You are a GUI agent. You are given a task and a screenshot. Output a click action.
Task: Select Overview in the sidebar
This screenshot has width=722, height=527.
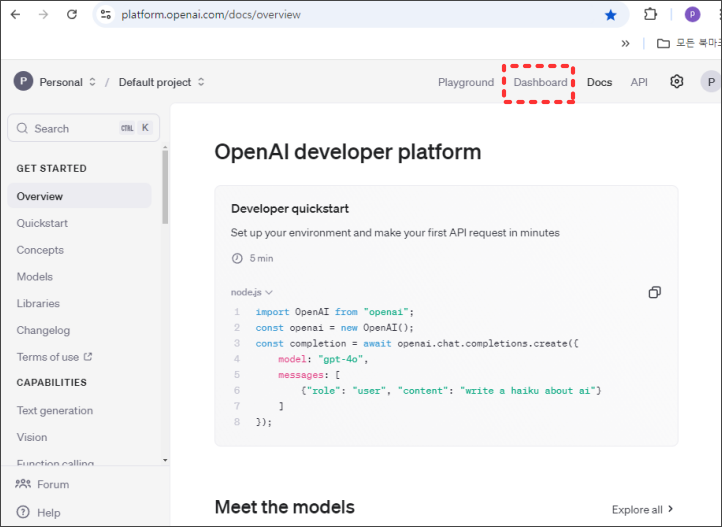pyautogui.click(x=79, y=196)
